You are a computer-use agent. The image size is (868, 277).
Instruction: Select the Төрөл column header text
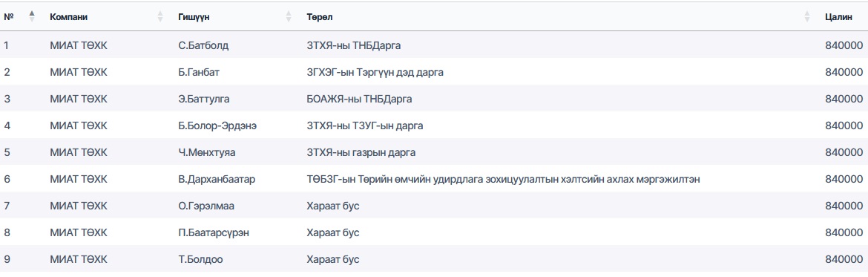pos(320,17)
